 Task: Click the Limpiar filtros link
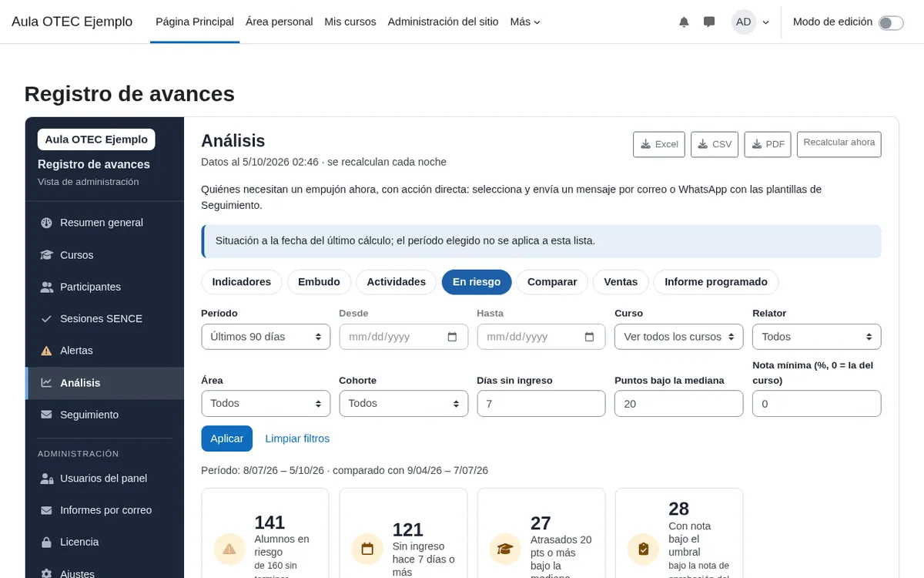click(x=297, y=439)
